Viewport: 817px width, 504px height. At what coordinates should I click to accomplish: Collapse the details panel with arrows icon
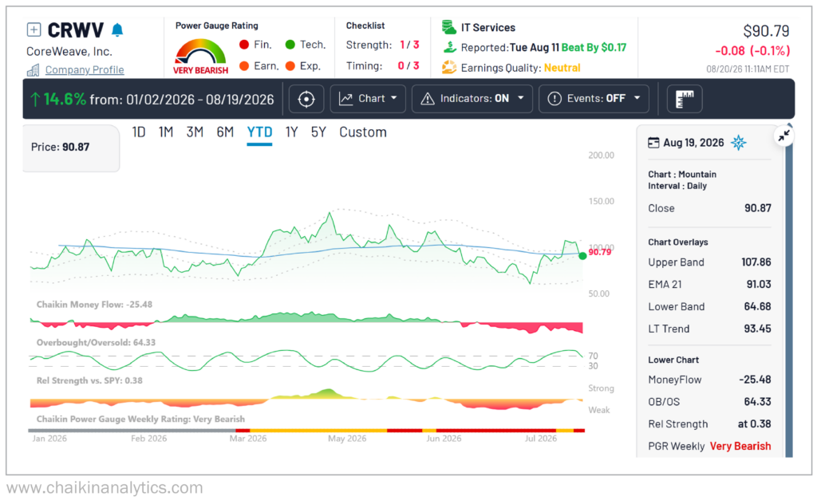tap(783, 136)
